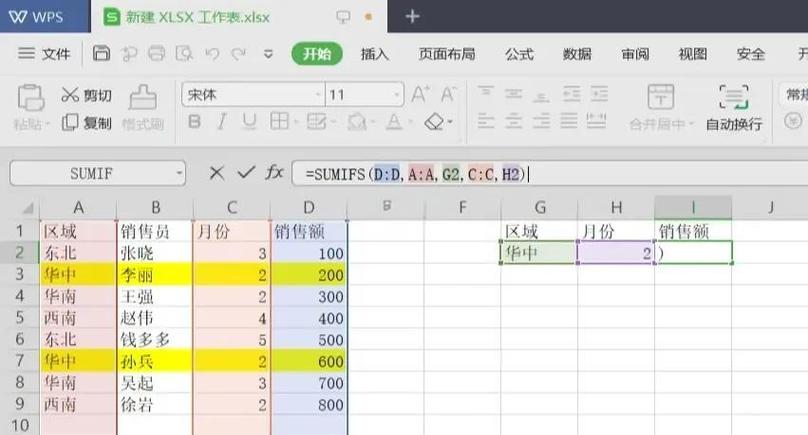This screenshot has height=435, width=808.
Task: Click the WPS home tab
Action: (x=45, y=16)
